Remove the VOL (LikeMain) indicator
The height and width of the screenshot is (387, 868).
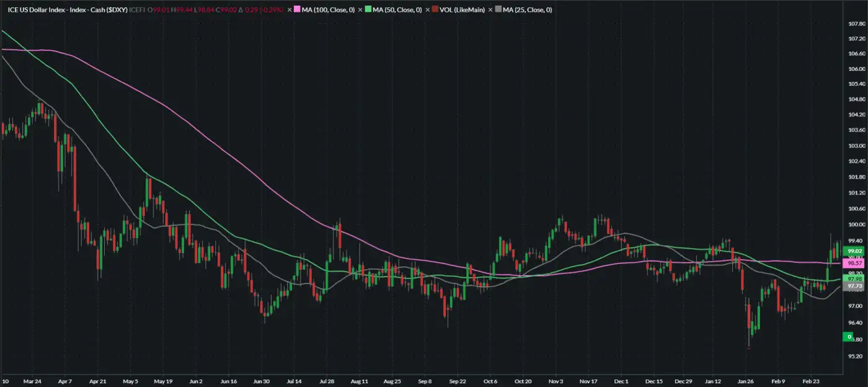pos(427,10)
